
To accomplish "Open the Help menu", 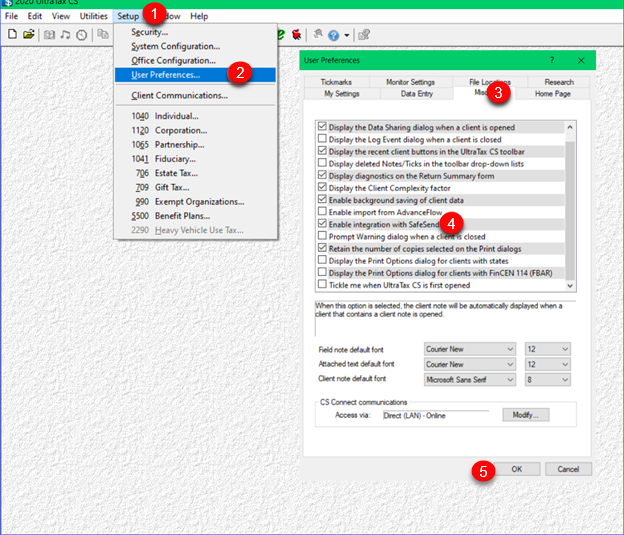I will tap(199, 16).
